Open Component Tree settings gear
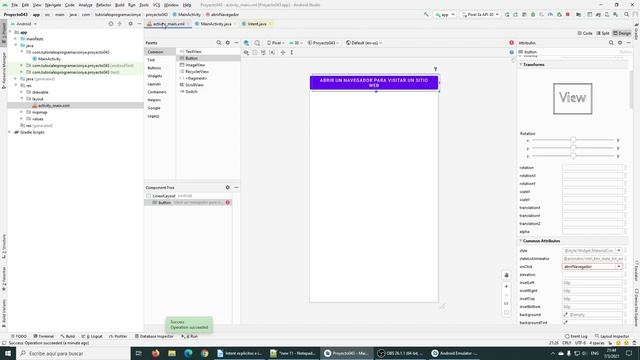640x360 pixels. coord(228,187)
